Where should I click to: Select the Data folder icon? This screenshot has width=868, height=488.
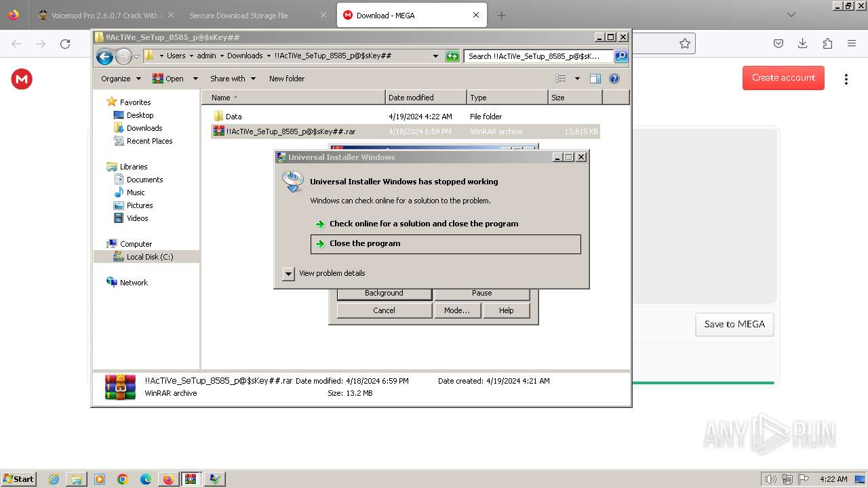click(218, 117)
